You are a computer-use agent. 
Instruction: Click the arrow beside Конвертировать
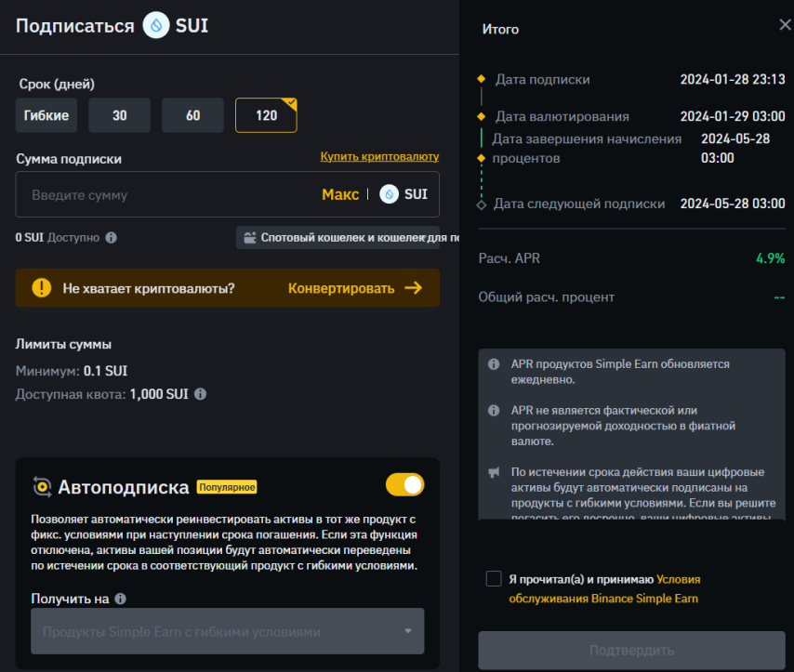414,287
